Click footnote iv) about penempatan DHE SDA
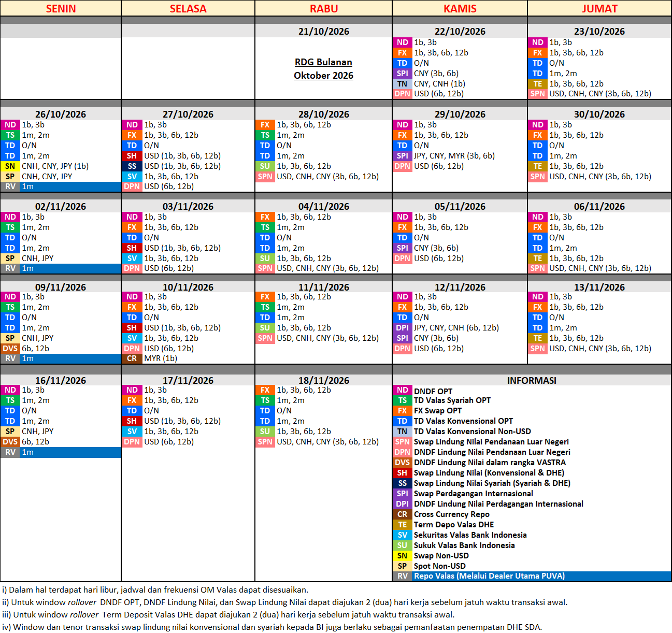Image resolution: width=672 pixels, height=633 pixels. click(272, 627)
